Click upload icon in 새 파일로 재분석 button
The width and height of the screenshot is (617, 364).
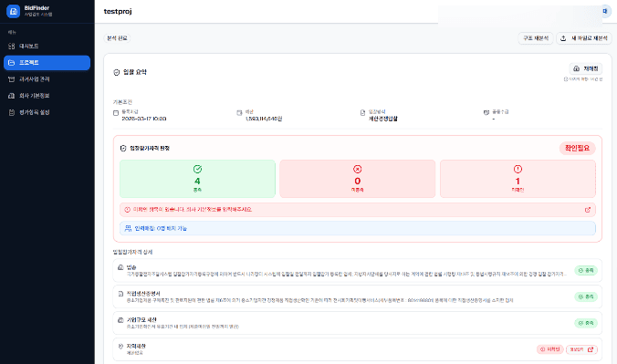[x=563, y=38]
